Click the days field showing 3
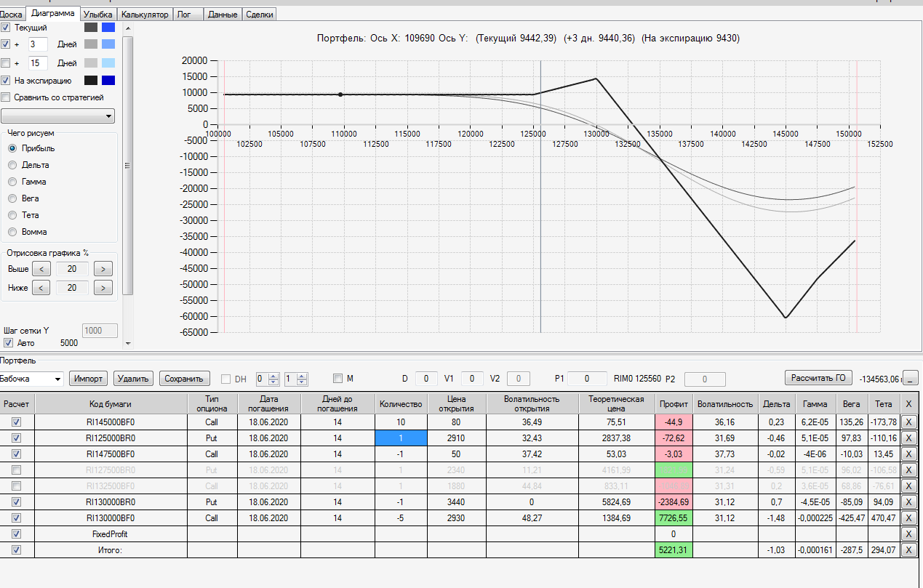The height and width of the screenshot is (588, 923). 38,44
